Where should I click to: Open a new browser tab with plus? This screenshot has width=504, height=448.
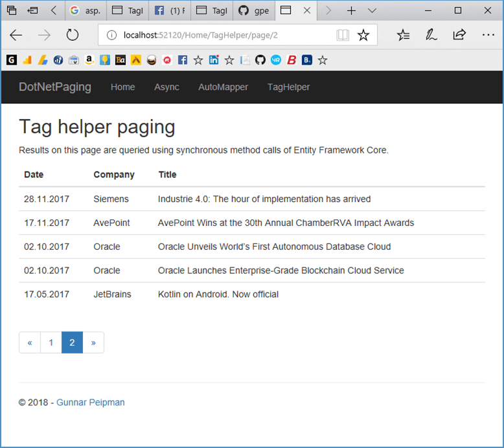click(x=351, y=10)
